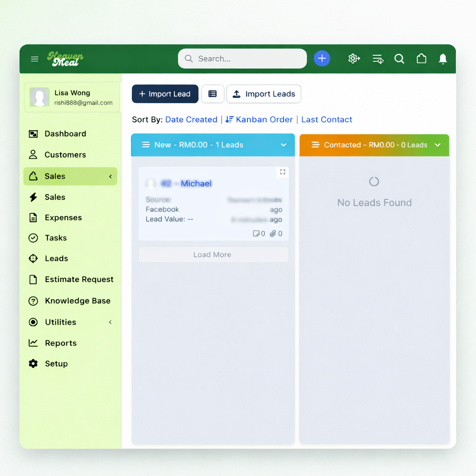Viewport: 476px width, 476px height.
Task: Expand the Utilities sidebar submenu
Action: [110, 322]
